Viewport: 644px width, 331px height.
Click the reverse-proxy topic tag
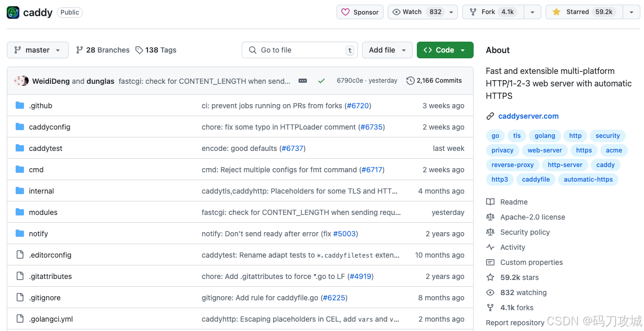[x=513, y=165]
